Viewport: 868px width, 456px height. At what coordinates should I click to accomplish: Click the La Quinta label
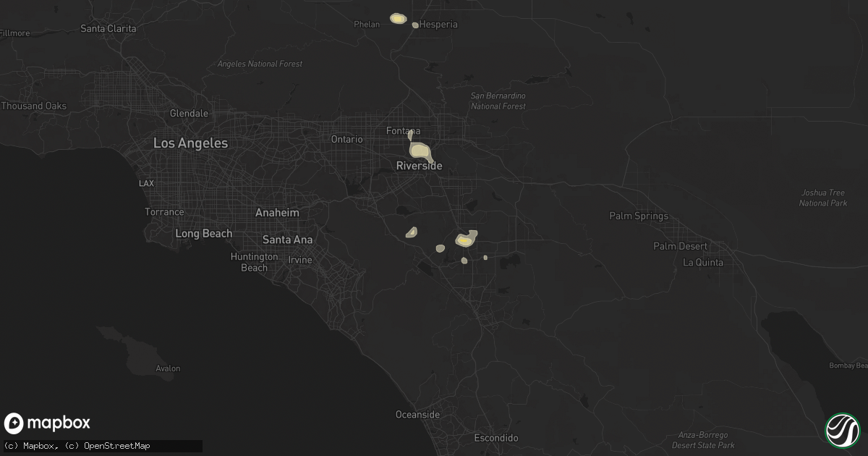click(x=703, y=262)
